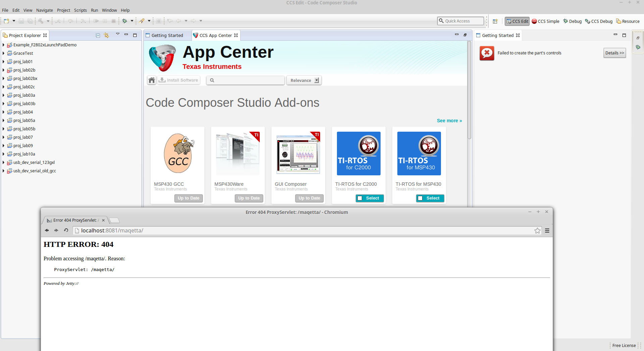This screenshot has width=644, height=351.
Task: Bookmark the page with the star icon
Action: (538, 230)
